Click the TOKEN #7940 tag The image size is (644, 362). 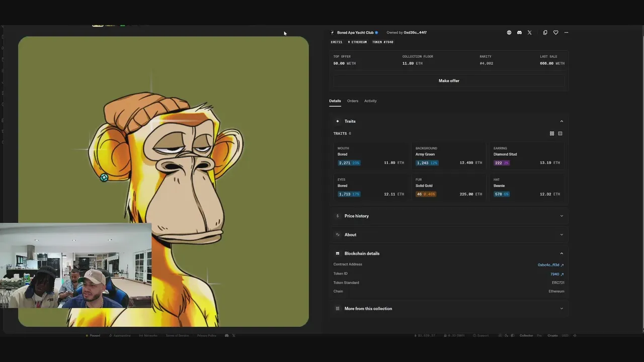pos(382,42)
